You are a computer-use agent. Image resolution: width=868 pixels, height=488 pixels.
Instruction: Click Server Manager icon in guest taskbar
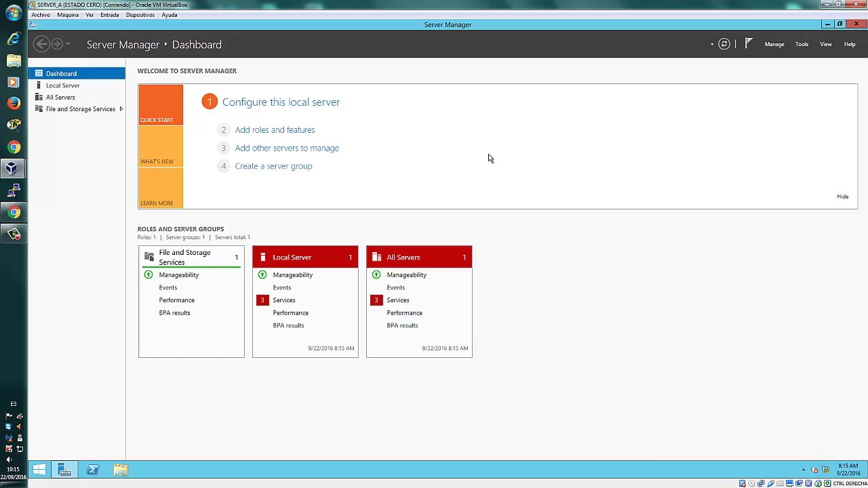tap(65, 469)
